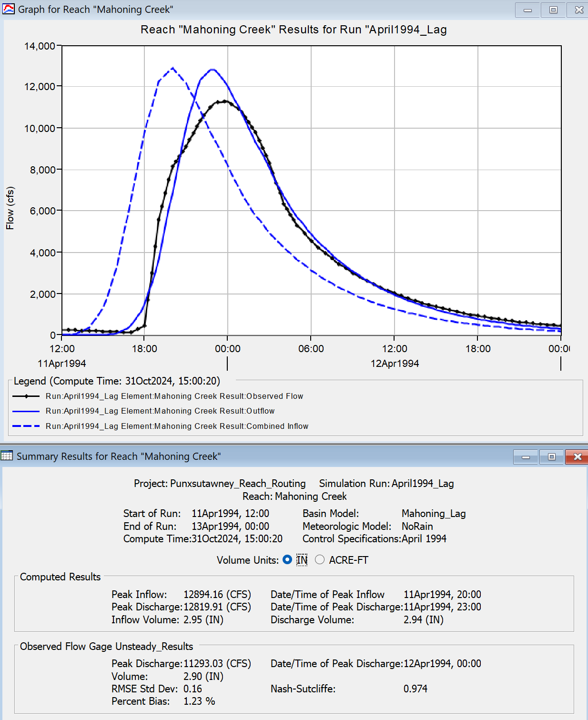Viewport: 588px width, 720px height.
Task: Click the Outflow legend label
Action: (x=160, y=411)
